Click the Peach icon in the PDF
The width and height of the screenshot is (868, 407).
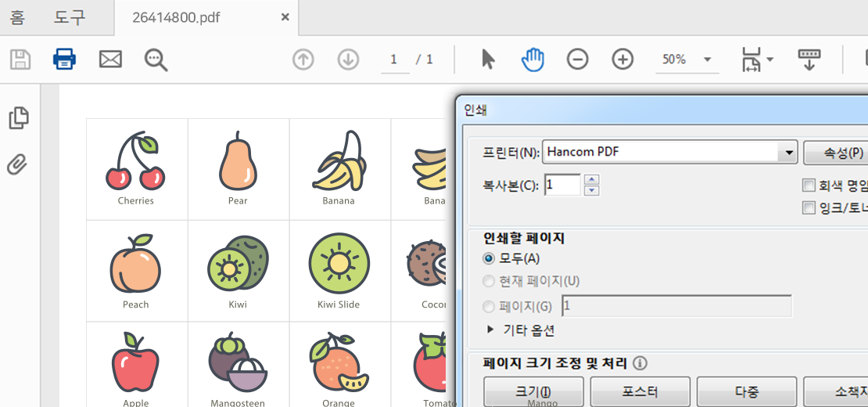(135, 264)
